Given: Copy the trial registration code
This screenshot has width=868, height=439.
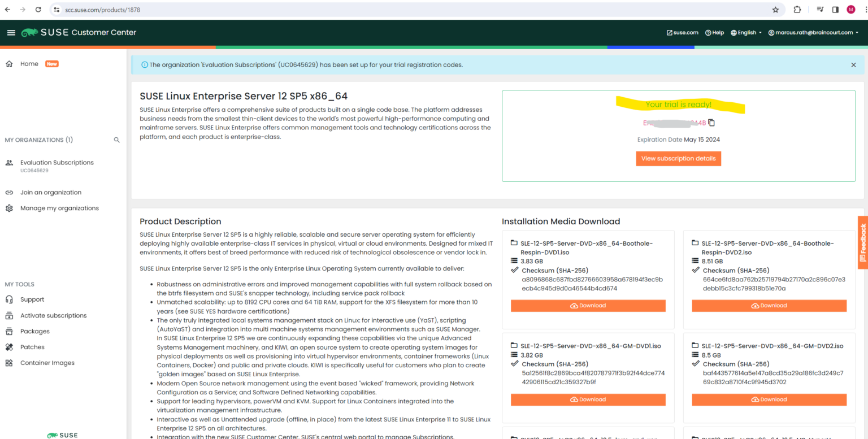Looking at the screenshot, I should pos(711,122).
